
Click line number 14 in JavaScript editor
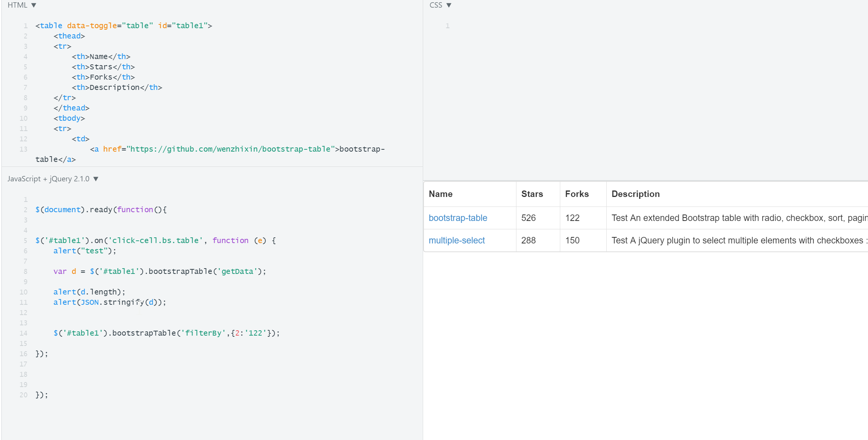[23, 333]
